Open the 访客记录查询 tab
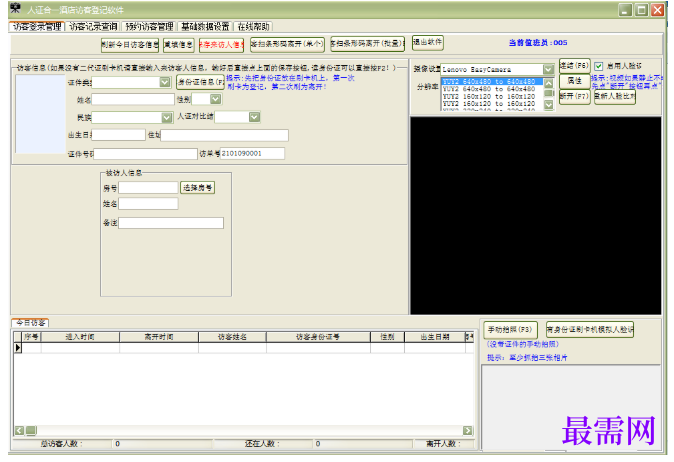Viewport: 674px width, 462px height. click(93, 27)
